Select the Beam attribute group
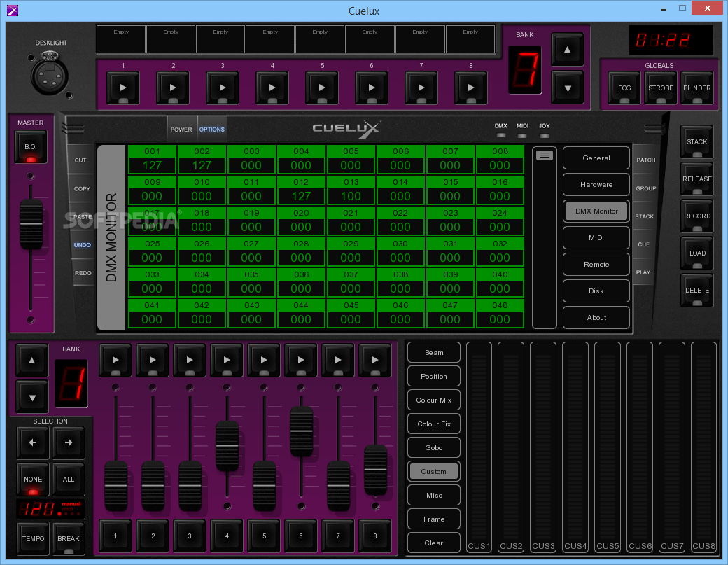Screen dimensions: 728x565 click(433, 352)
